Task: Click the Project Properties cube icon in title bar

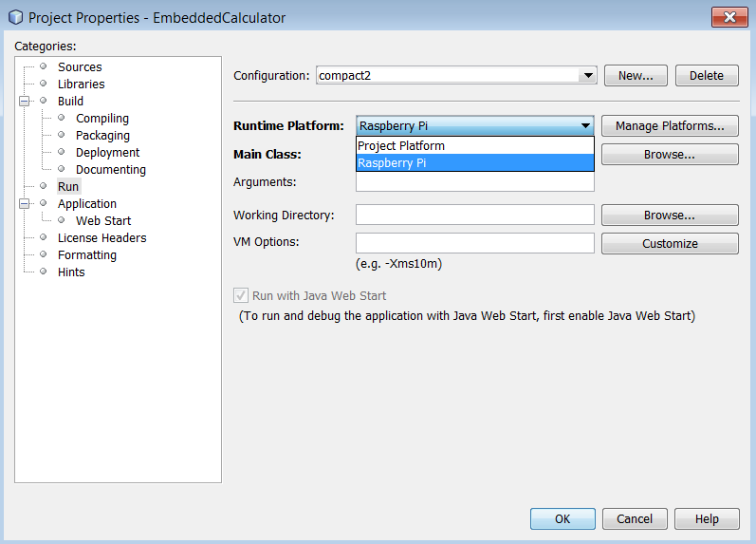Action: click(x=15, y=17)
